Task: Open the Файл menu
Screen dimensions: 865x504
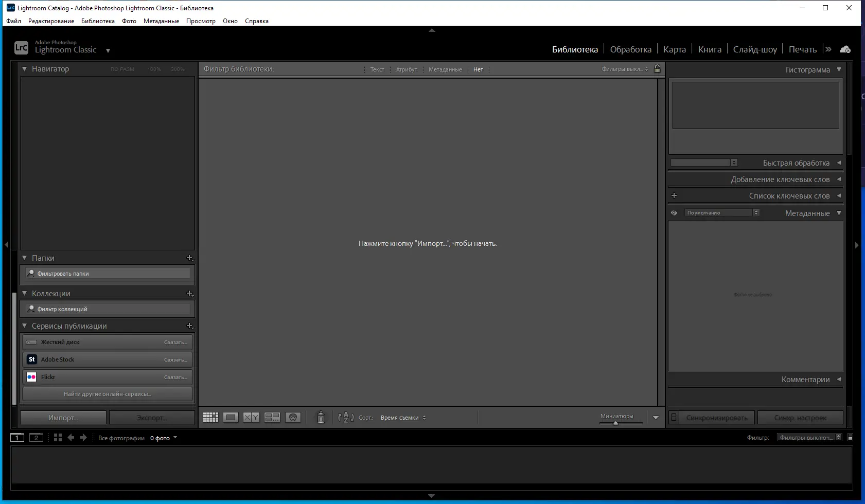Action: 14,21
